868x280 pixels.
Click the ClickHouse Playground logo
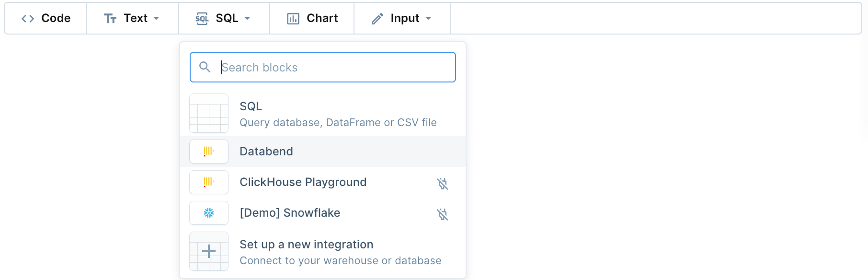coord(209,182)
